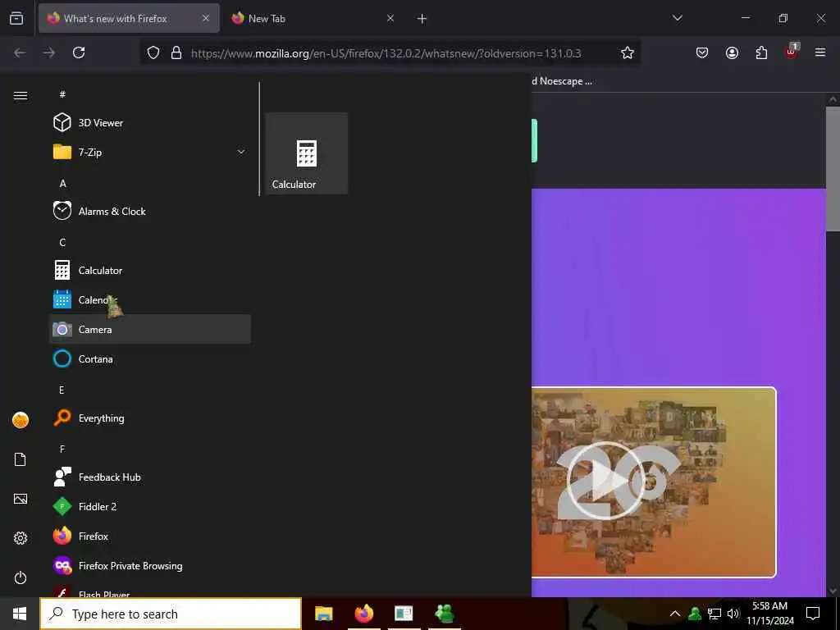840x630 pixels.
Task: Click the site security padlock icon
Action: pos(176,52)
